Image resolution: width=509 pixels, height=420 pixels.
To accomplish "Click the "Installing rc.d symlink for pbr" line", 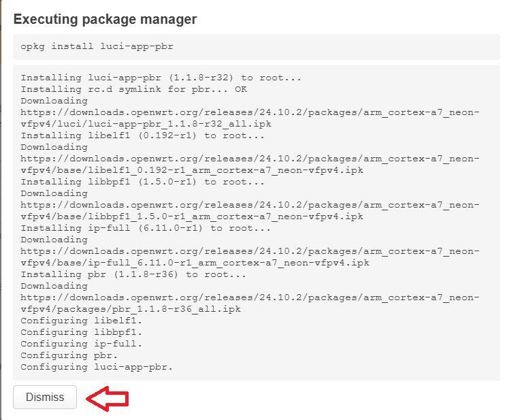I will [133, 89].
